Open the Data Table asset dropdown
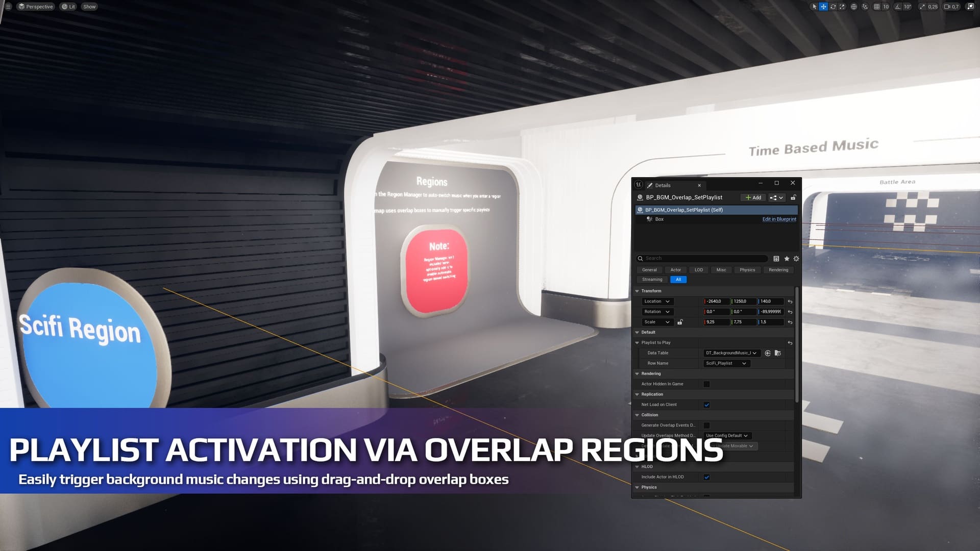The image size is (980, 551). (731, 353)
